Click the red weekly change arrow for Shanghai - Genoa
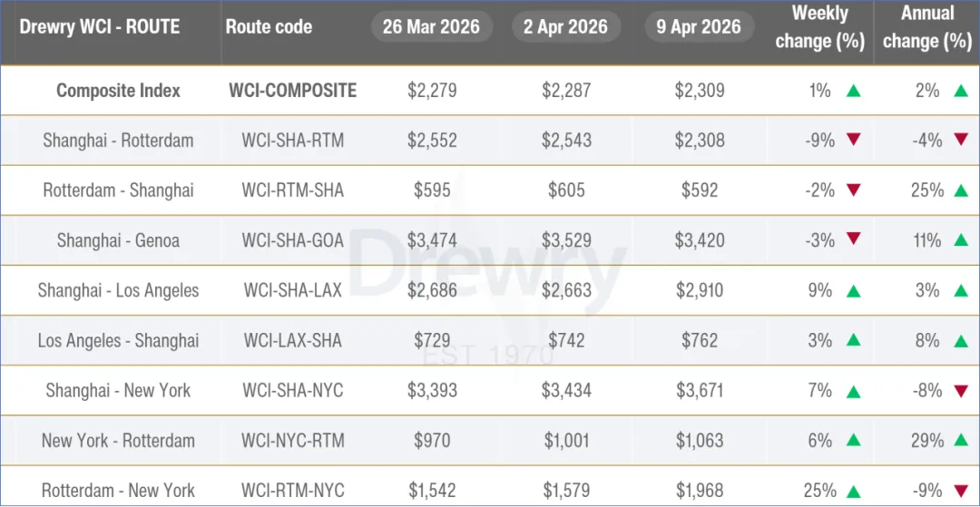This screenshot has width=980, height=507. (854, 239)
